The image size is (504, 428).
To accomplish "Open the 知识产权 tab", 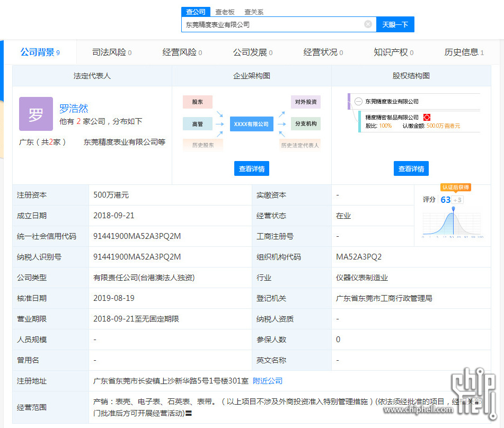I will [393, 52].
